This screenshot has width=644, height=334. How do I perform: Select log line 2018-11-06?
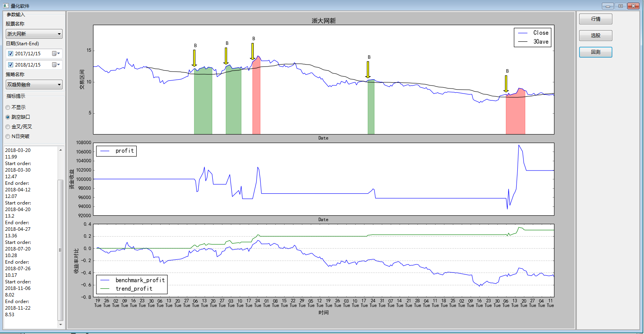[18, 288]
